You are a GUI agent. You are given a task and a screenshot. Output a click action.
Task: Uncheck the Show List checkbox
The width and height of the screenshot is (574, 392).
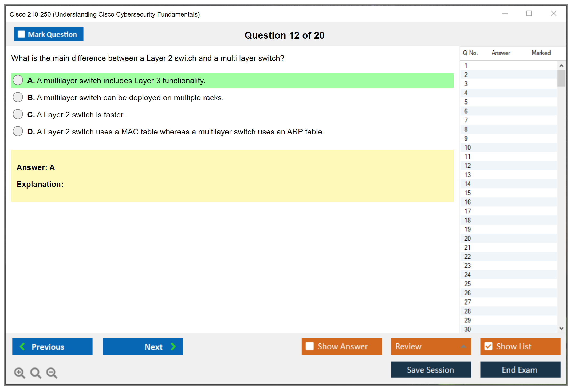[488, 346]
